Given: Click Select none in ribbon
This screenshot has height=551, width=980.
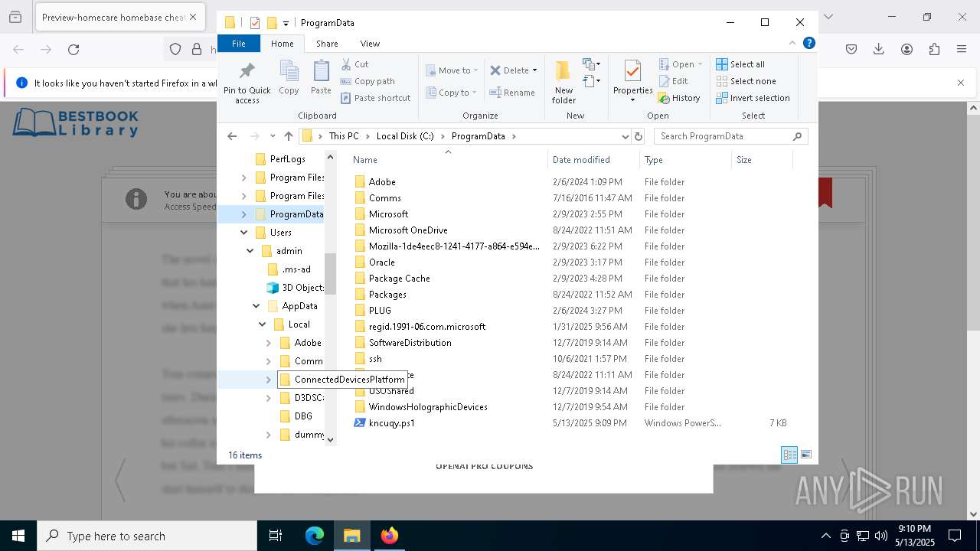Looking at the screenshot, I should [746, 81].
